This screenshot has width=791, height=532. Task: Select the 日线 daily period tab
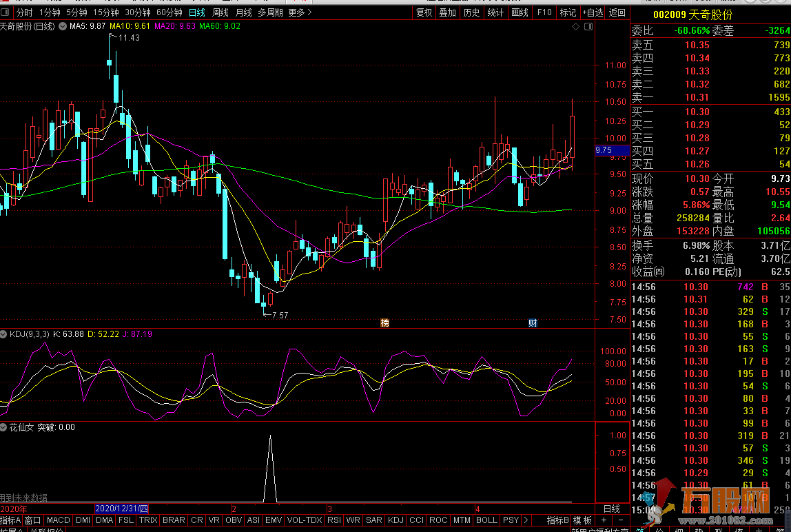(197, 12)
